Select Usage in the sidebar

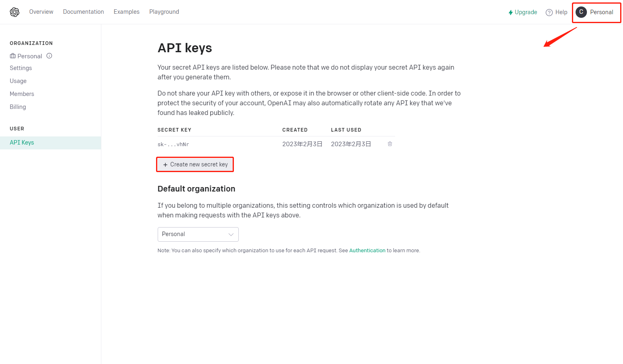pos(18,81)
